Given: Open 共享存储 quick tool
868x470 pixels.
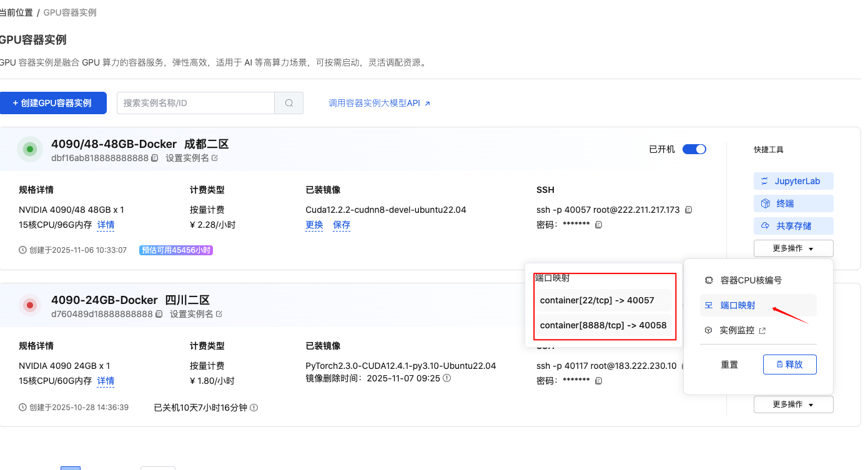Looking at the screenshot, I should [793, 226].
